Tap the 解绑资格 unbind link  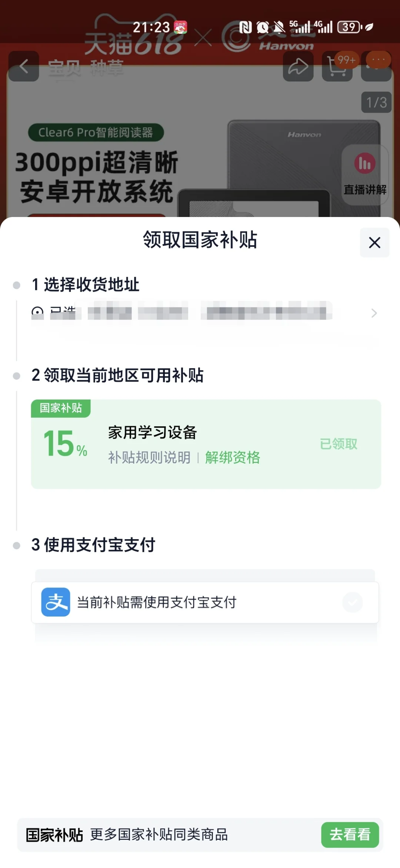(233, 458)
